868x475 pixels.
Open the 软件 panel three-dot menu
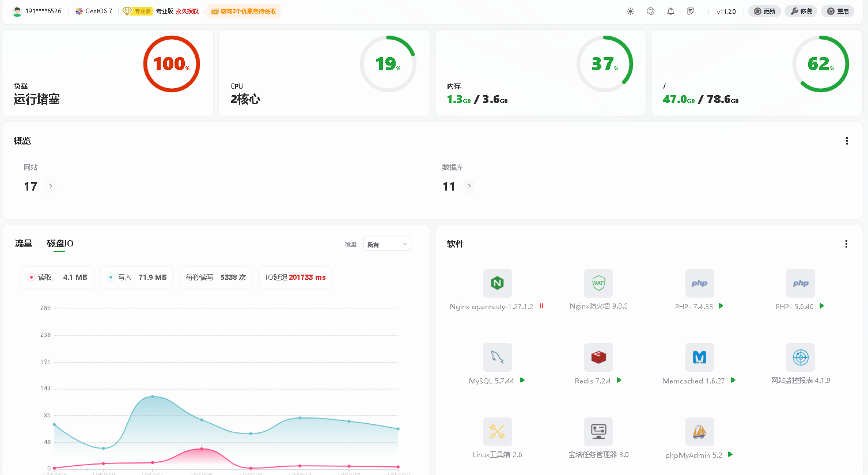click(846, 244)
